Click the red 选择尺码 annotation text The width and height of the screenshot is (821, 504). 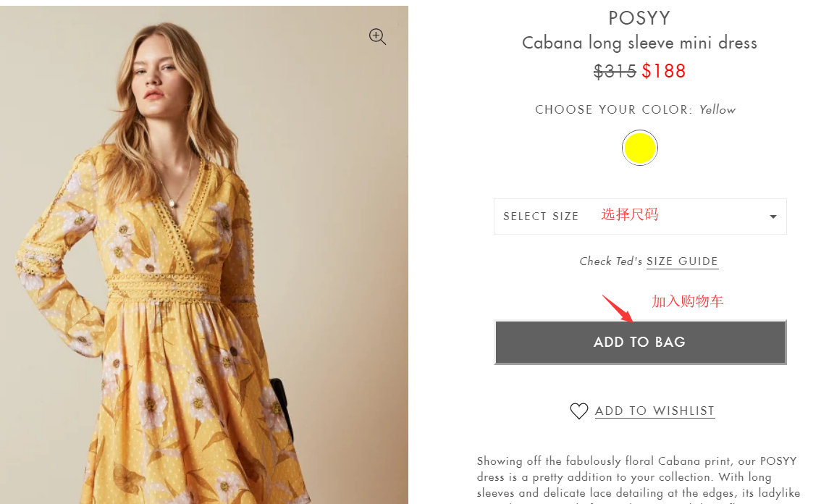pyautogui.click(x=630, y=214)
